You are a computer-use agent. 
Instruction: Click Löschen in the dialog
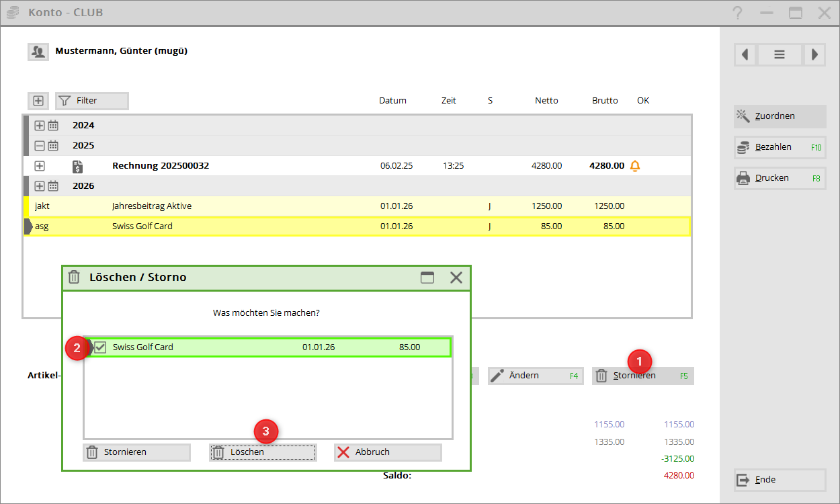click(262, 452)
